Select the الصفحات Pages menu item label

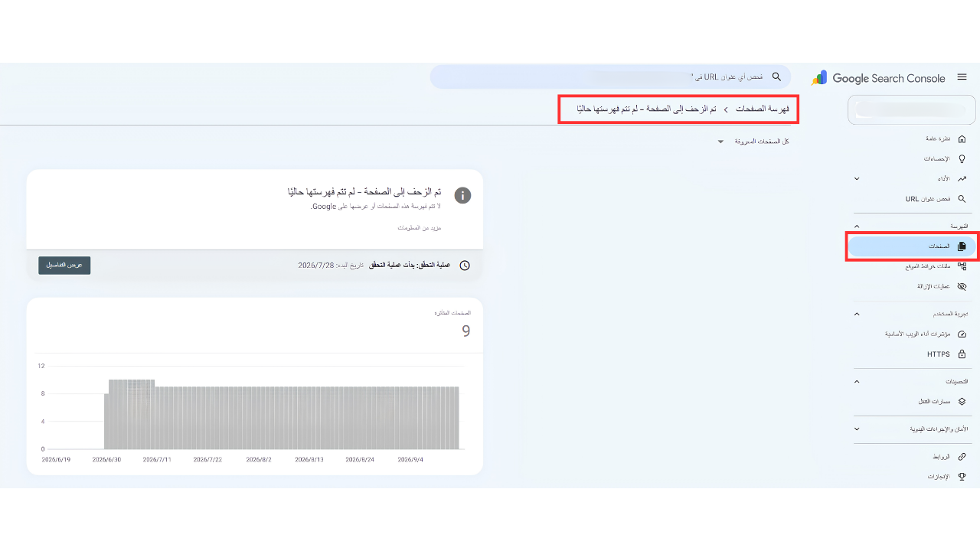[939, 246]
